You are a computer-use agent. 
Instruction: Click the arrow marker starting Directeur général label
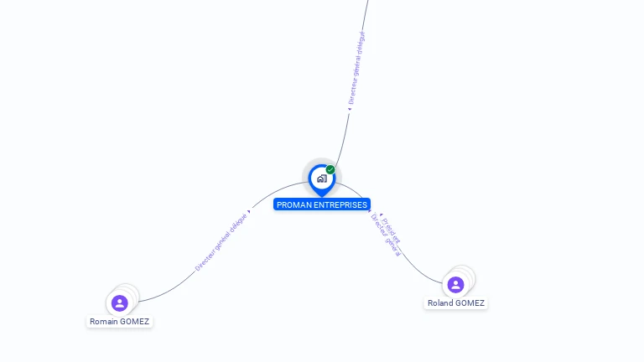370,211
